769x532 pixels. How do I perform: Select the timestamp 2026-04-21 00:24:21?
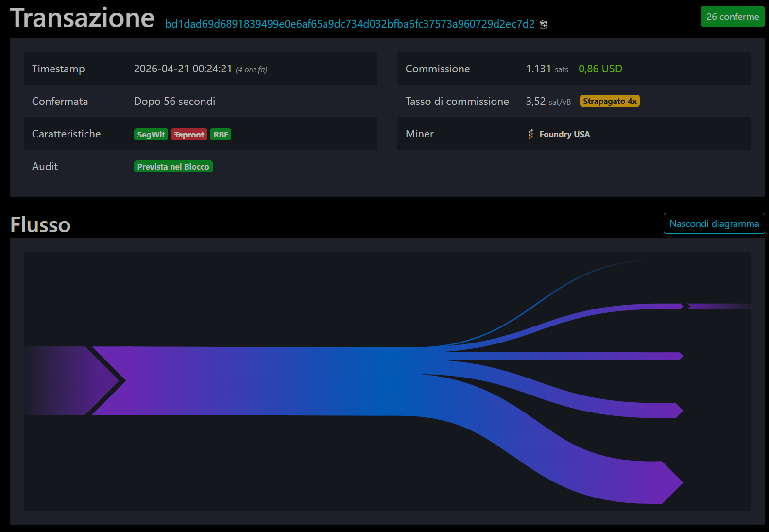pyautogui.click(x=183, y=69)
